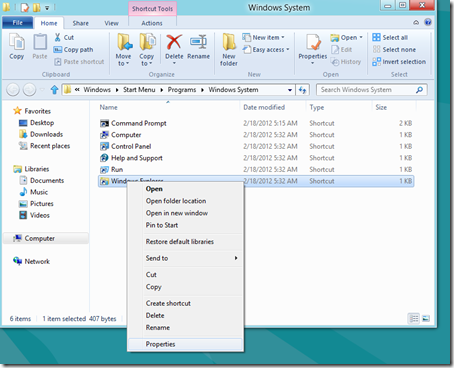454x368 pixels.
Task: Open the Quick Access Toolbar customize dropdown
Action: click(47, 7)
